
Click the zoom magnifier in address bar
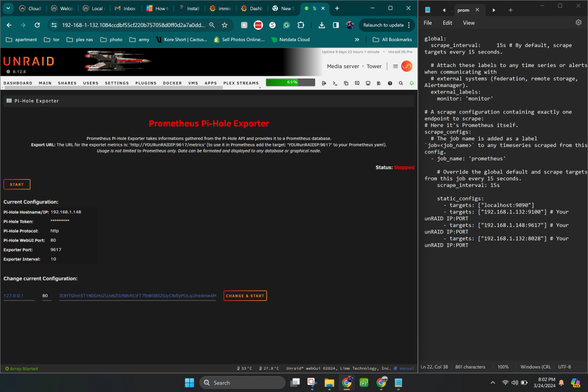coord(212,25)
